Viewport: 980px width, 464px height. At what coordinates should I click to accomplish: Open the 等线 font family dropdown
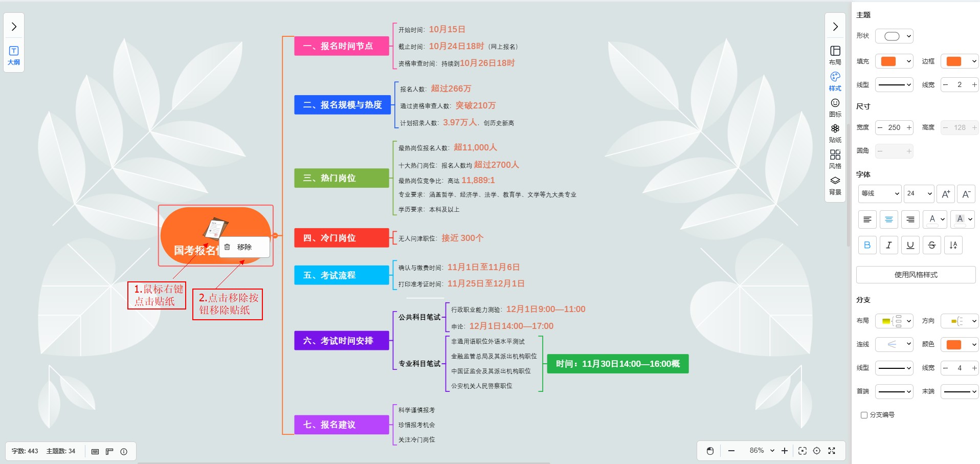pos(879,193)
